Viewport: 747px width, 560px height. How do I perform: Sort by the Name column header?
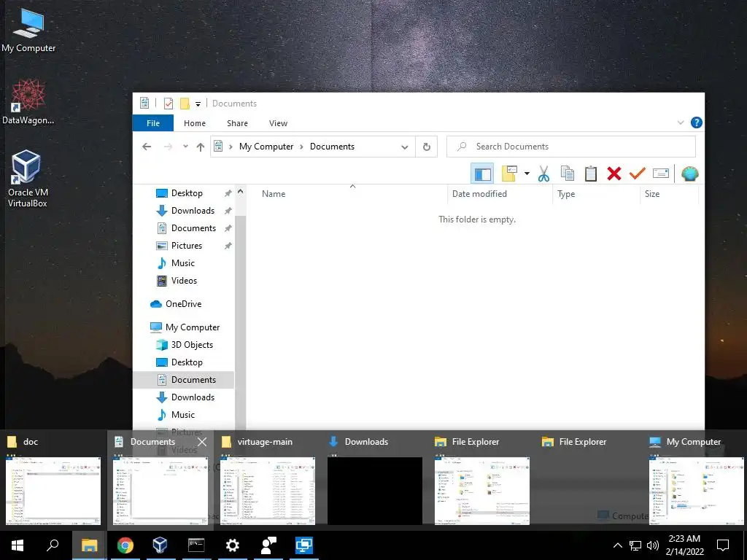274,194
